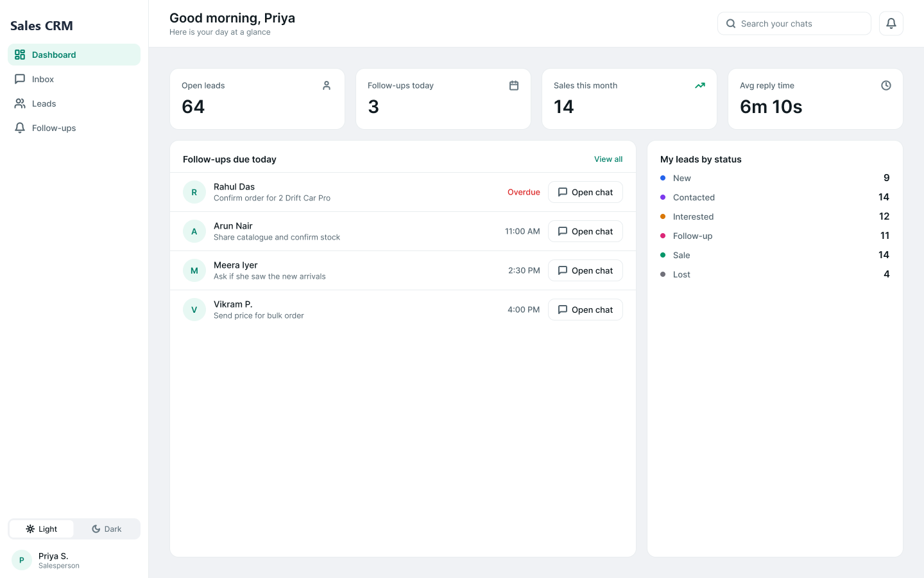Click the Lost status row
The height and width of the screenshot is (578, 924).
point(775,274)
